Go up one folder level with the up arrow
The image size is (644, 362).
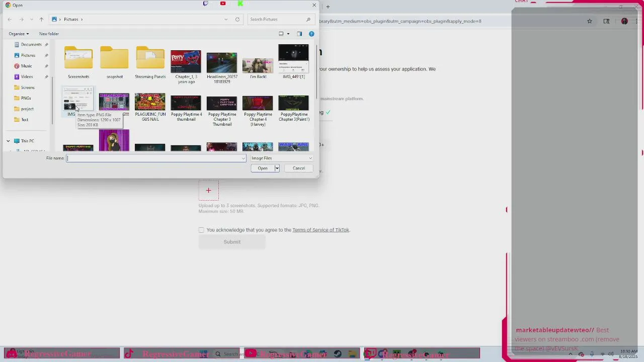coord(41,19)
